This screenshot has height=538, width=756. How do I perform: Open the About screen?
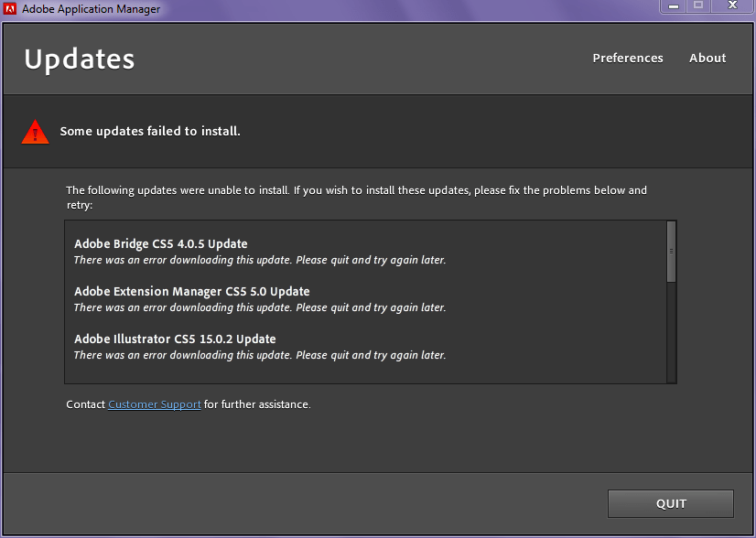[707, 58]
